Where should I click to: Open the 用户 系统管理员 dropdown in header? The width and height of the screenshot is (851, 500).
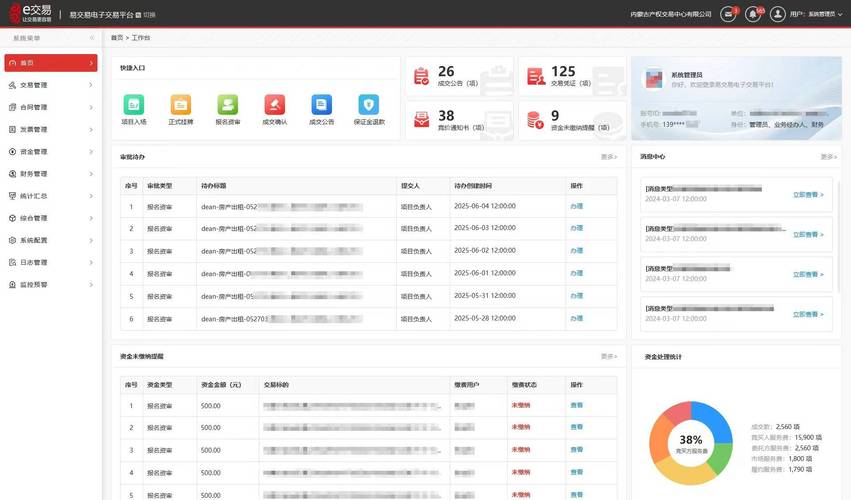pos(816,14)
